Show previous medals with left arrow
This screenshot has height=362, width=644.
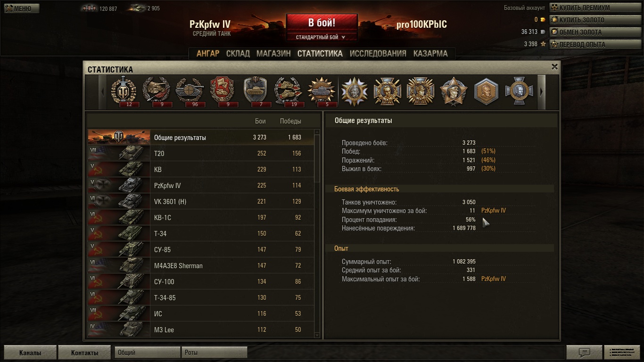point(103,92)
